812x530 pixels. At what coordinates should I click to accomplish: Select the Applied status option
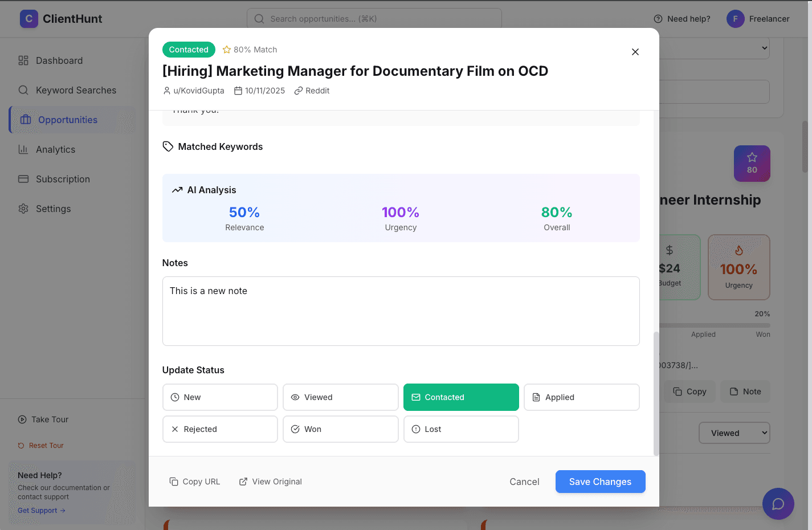pos(581,397)
